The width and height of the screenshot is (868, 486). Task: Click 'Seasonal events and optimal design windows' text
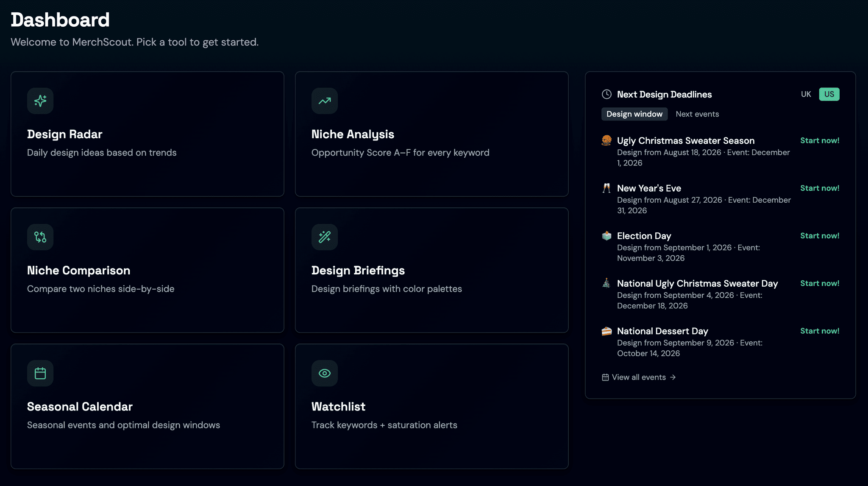(x=123, y=425)
